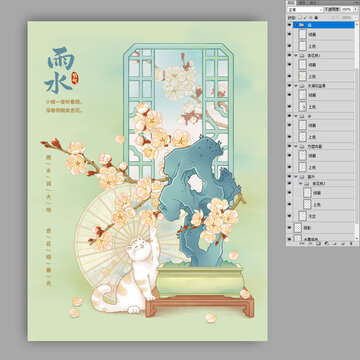This screenshot has height=360, width=360.
Task: Collapse the 太湖石盆景 group
Action: pos(296,86)
